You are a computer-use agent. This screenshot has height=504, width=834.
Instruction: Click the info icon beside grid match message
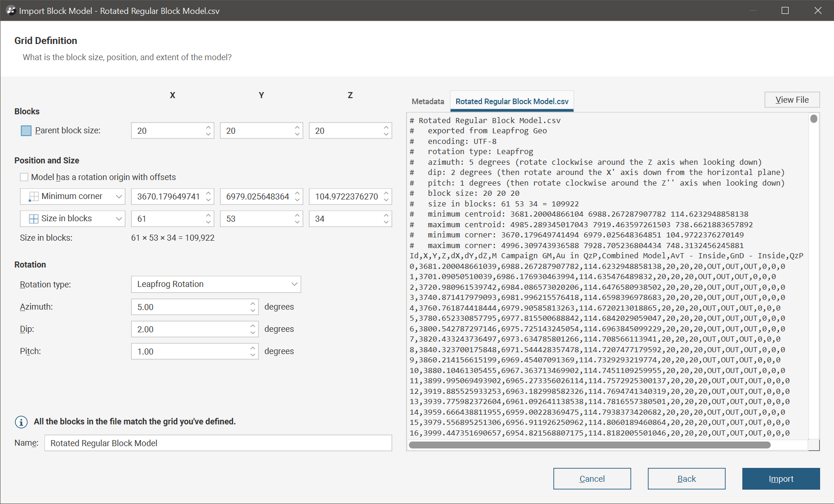point(21,422)
